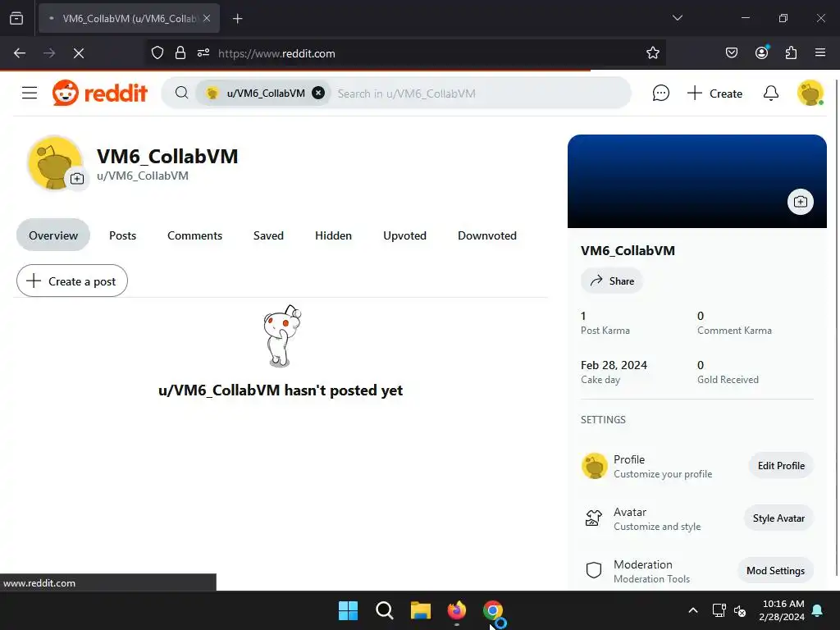
Task: Open the notifications bell
Action: 771,94
